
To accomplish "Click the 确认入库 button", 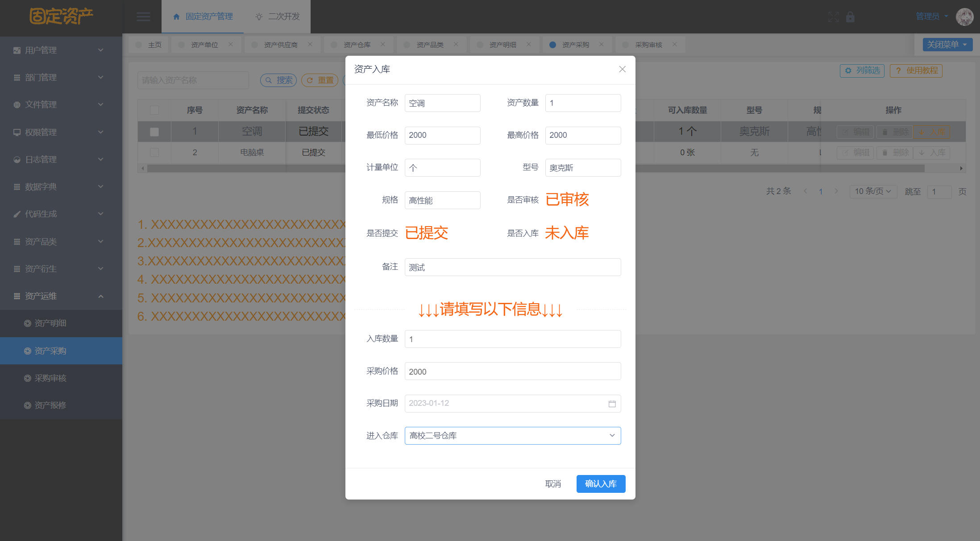I will [601, 484].
